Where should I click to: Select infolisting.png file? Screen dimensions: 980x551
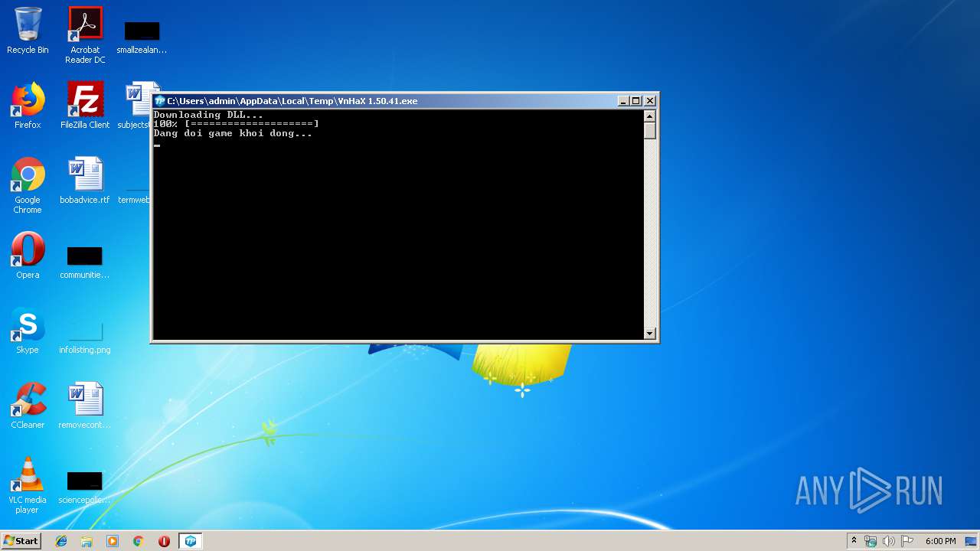[85, 337]
